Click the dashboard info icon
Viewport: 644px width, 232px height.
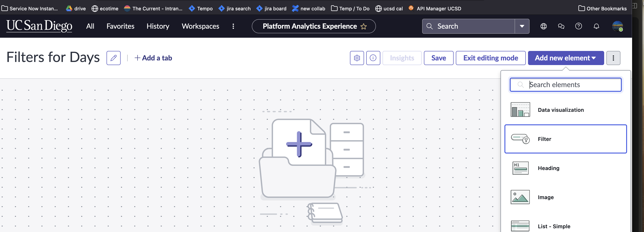[373, 58]
